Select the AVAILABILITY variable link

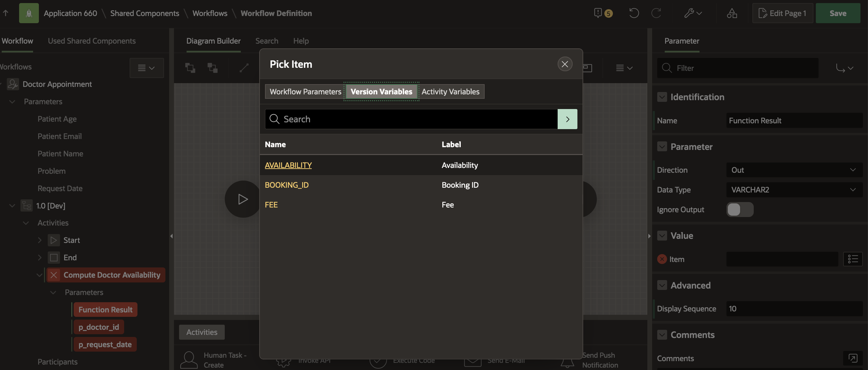click(288, 165)
